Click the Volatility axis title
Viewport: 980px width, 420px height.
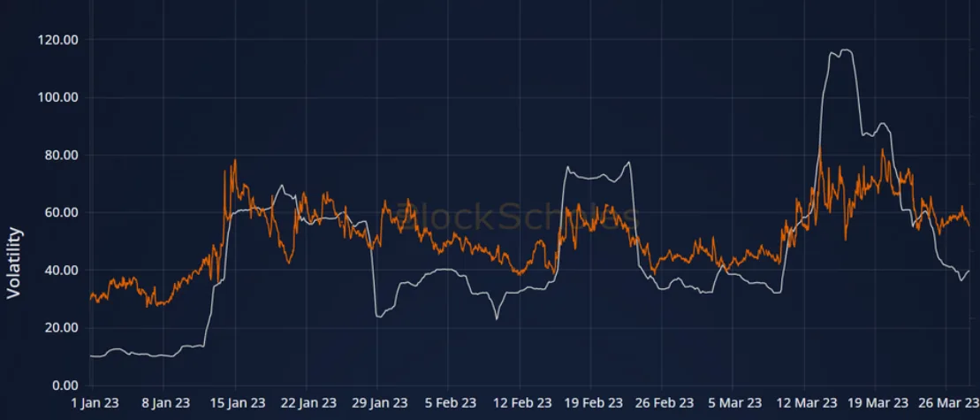click(14, 263)
